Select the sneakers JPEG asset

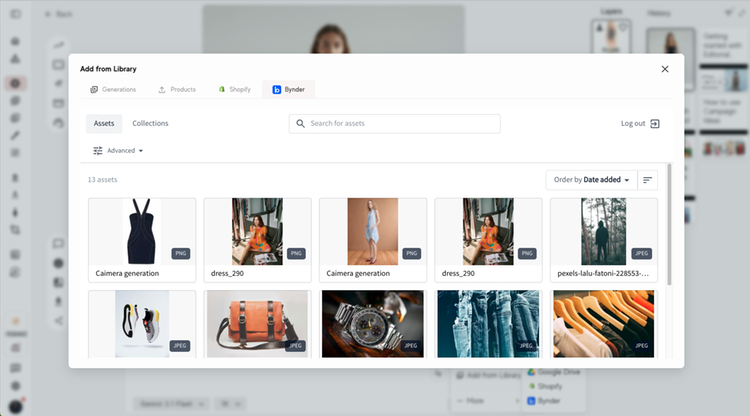click(142, 324)
